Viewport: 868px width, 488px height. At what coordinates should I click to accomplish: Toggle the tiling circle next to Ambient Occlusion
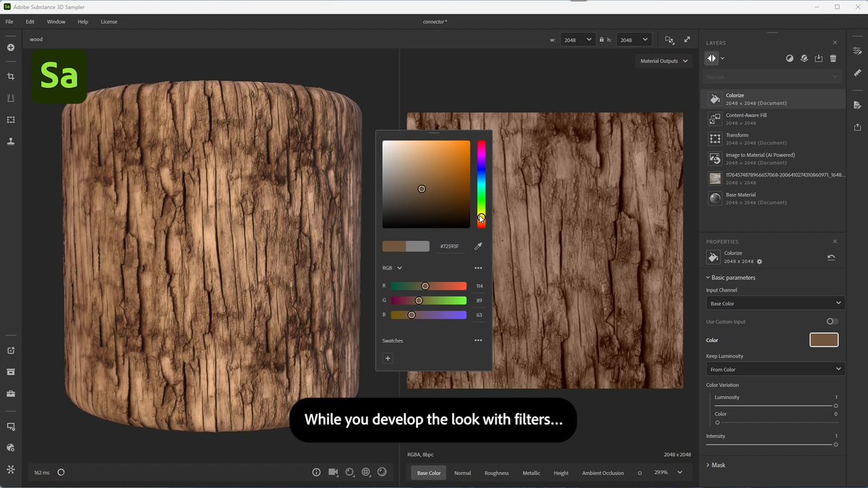(639, 474)
